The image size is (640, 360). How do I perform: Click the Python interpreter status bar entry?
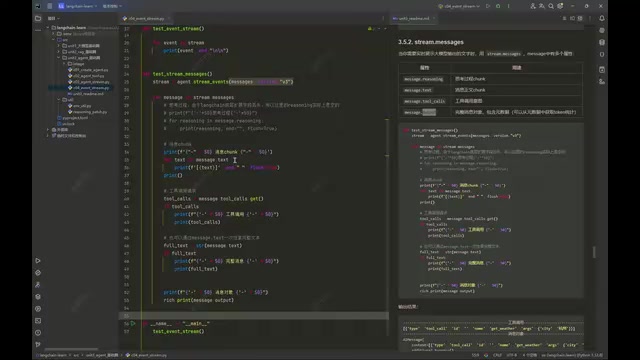[x=572, y=355]
